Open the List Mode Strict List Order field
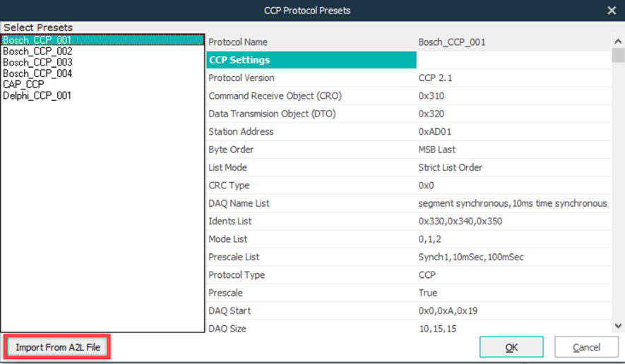The image size is (625, 364). 450,168
